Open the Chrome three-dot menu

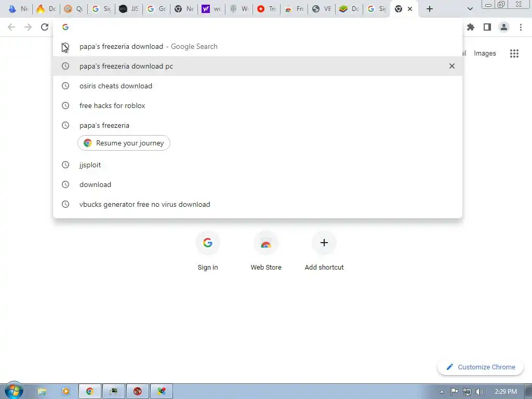(521, 27)
